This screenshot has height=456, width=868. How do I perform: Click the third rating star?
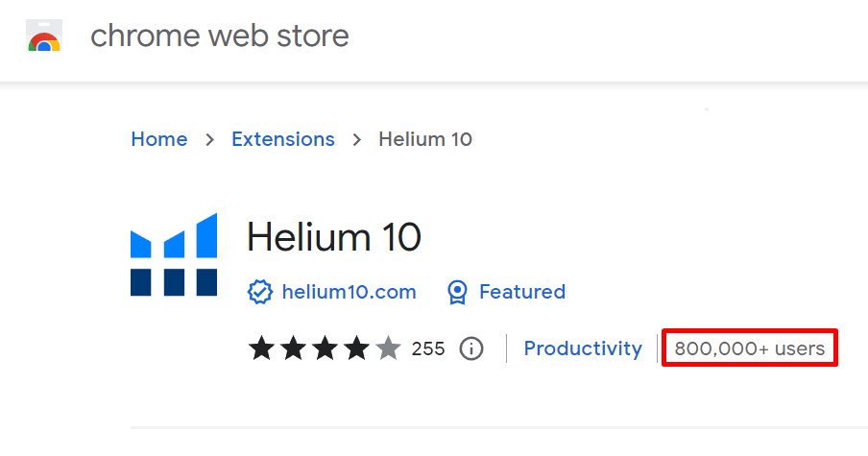click(325, 348)
